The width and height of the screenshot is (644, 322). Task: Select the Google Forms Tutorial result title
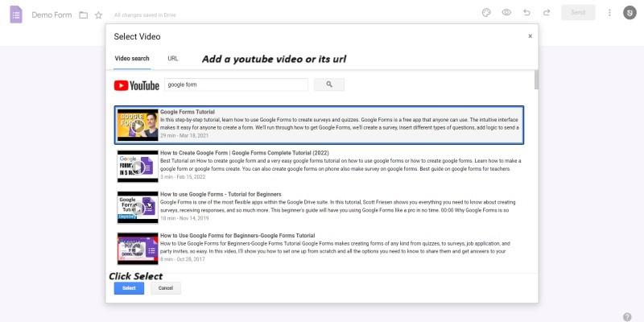[x=188, y=112]
